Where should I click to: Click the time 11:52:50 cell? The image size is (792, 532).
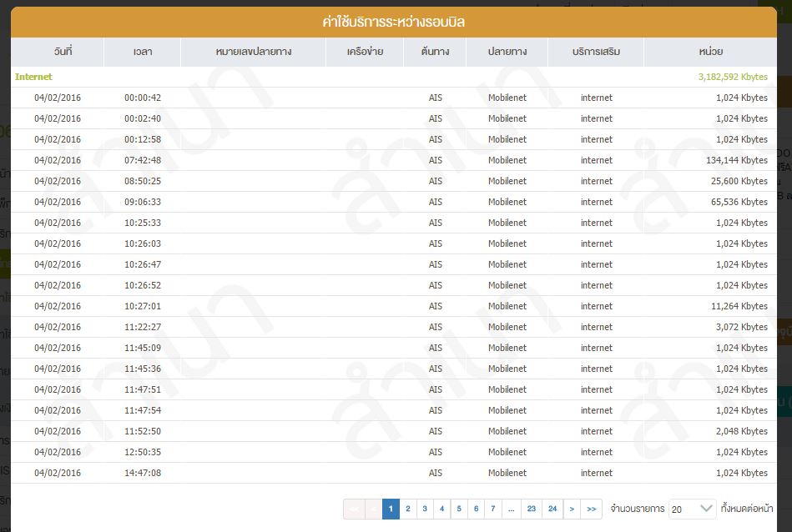point(143,432)
